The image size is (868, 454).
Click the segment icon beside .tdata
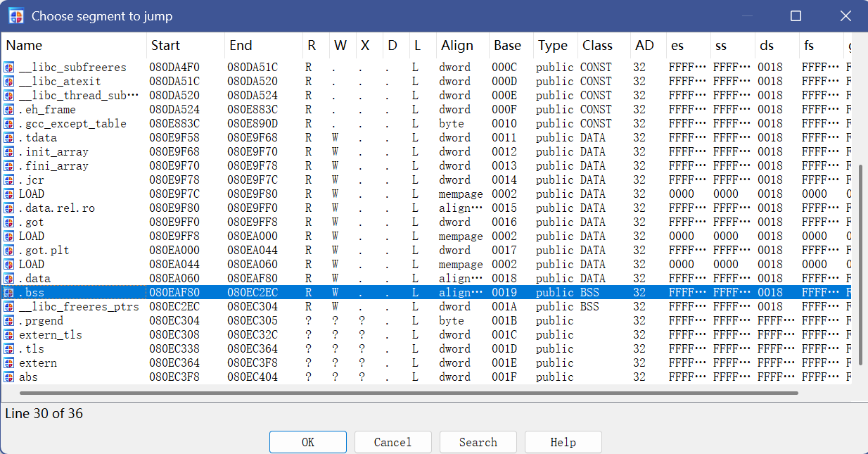pos(9,138)
